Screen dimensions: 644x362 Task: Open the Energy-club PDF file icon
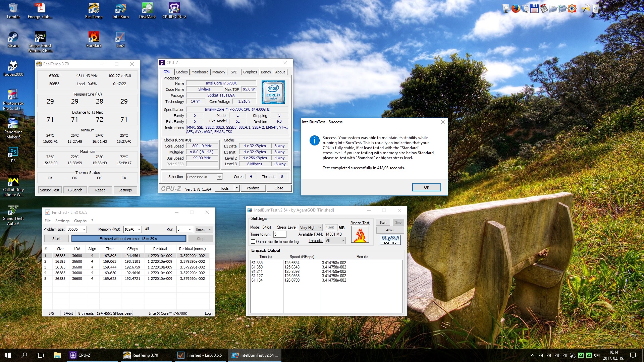[x=40, y=11]
